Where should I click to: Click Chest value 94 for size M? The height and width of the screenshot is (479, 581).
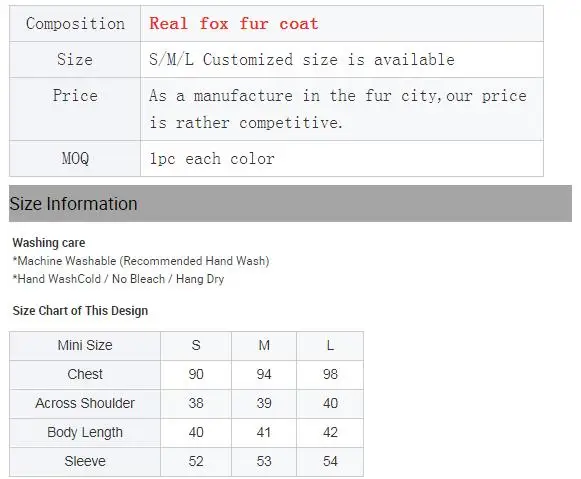tap(264, 375)
